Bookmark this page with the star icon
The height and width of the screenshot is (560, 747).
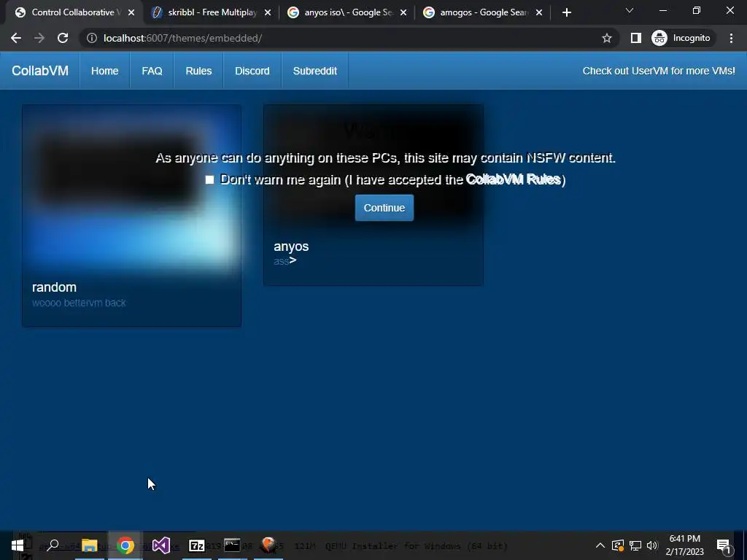point(606,38)
